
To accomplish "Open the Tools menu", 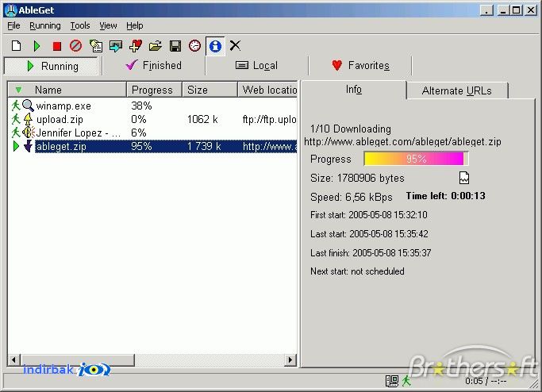I will click(x=80, y=25).
